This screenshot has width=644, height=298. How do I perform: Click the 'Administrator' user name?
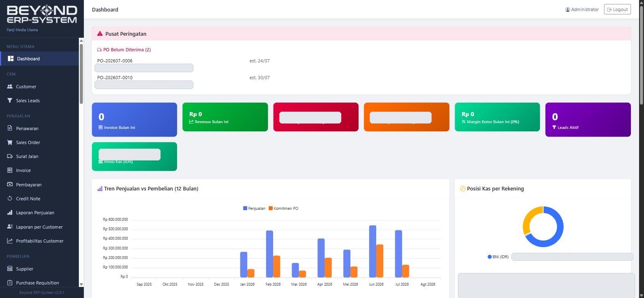click(x=585, y=9)
